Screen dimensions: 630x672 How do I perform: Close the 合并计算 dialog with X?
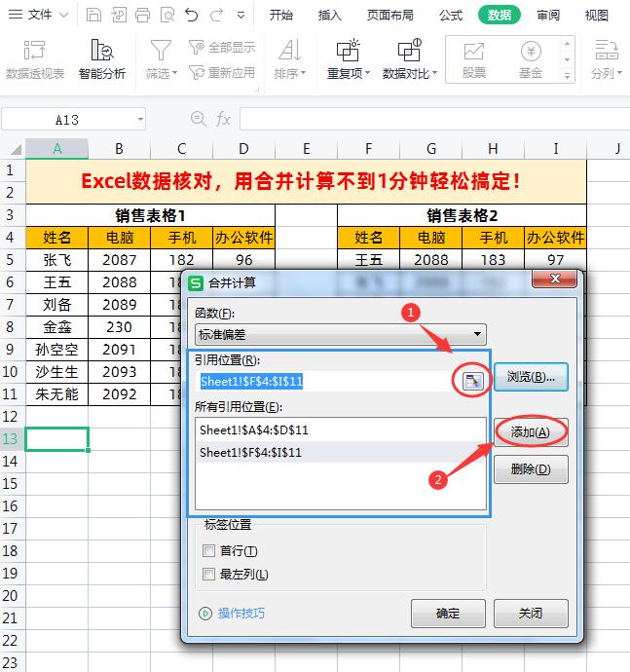[x=555, y=279]
